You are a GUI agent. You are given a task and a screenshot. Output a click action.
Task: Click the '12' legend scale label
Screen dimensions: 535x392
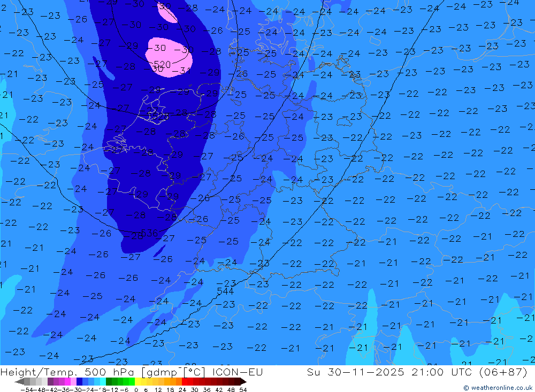click(158, 390)
